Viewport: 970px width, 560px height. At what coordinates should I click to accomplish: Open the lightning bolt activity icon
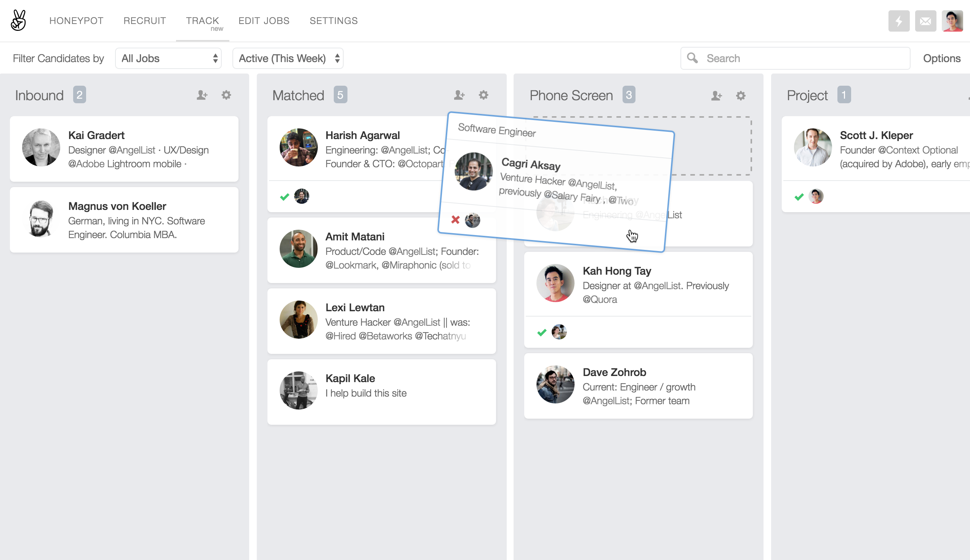898,21
